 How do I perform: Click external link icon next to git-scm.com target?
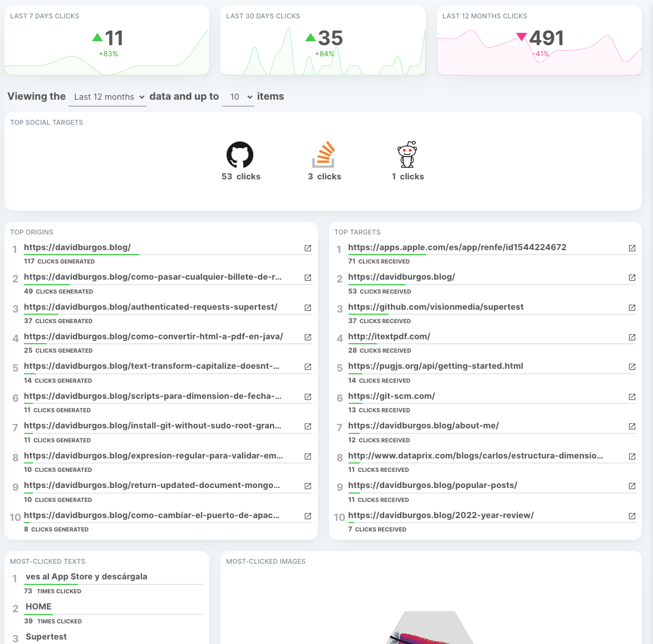point(632,397)
